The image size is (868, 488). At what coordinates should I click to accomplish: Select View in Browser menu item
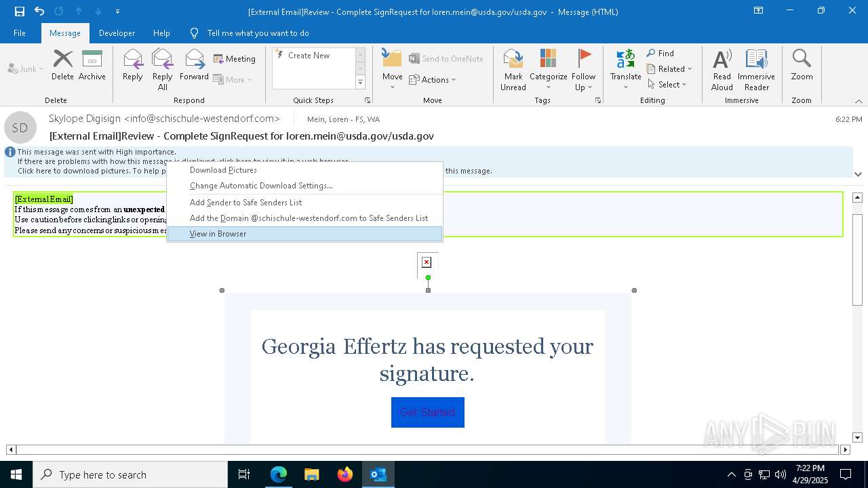tap(305, 234)
